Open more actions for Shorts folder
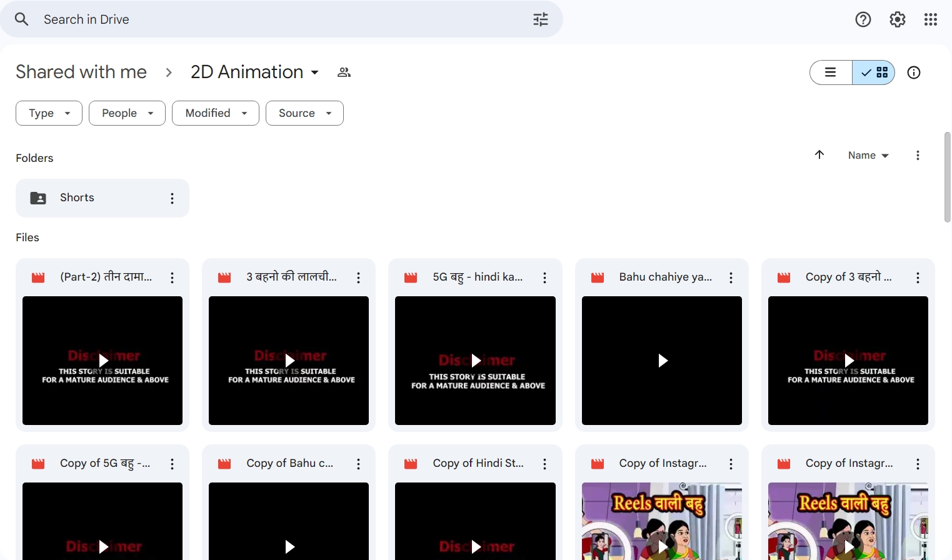The width and height of the screenshot is (952, 560). 172,198
